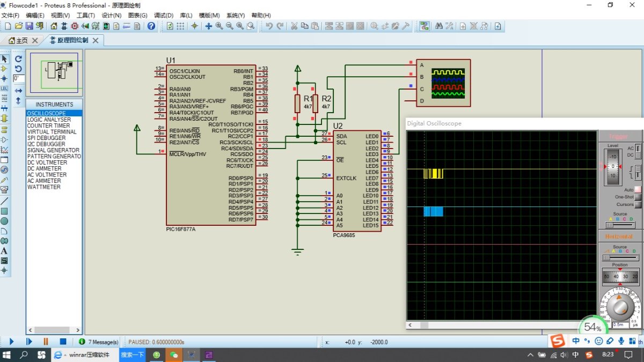Click the rotate clockwise icon
644x362 pixels.
(18, 59)
